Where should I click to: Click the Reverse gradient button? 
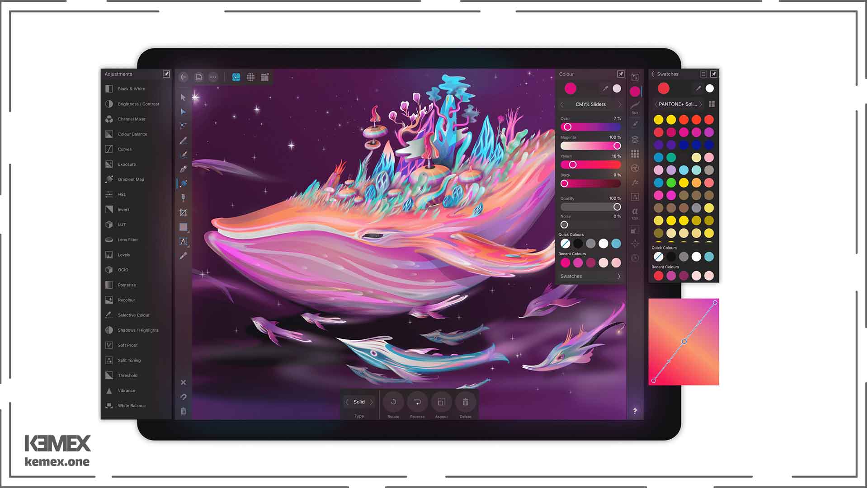[x=417, y=402]
